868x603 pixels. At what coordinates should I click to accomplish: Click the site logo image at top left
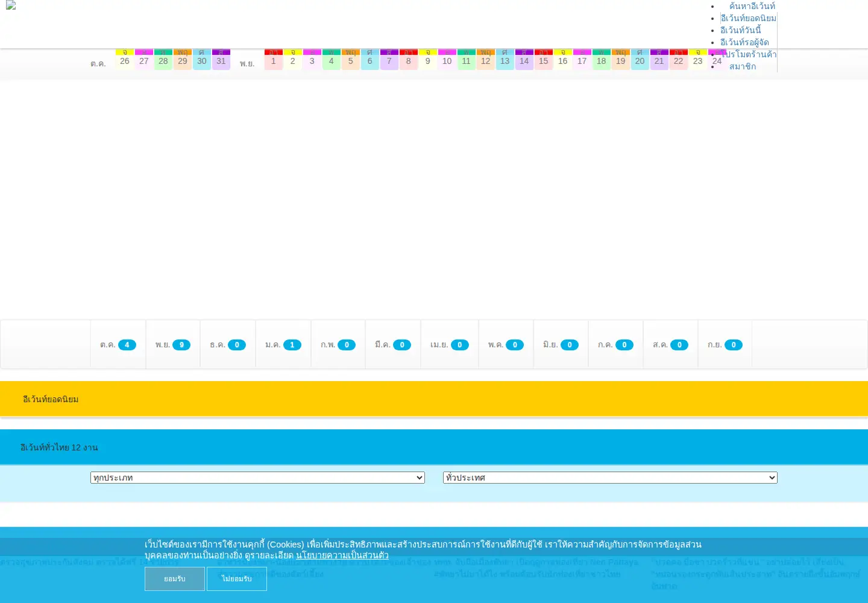point(11,5)
